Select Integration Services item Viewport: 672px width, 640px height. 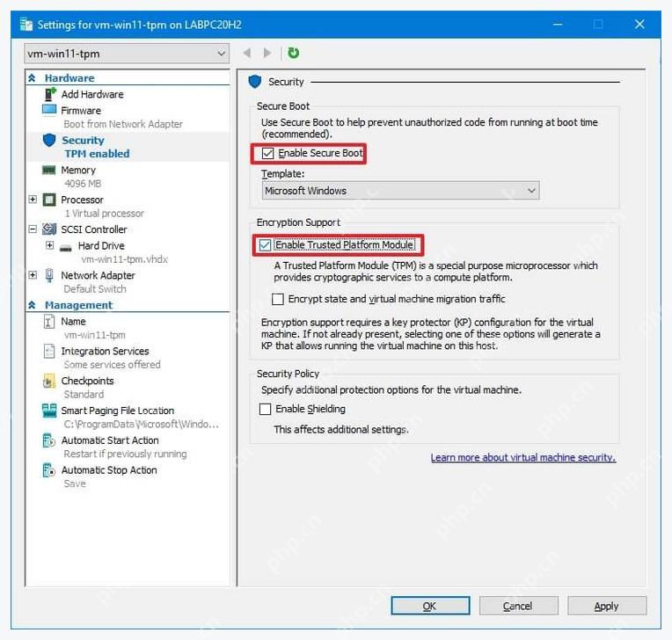coord(105,351)
